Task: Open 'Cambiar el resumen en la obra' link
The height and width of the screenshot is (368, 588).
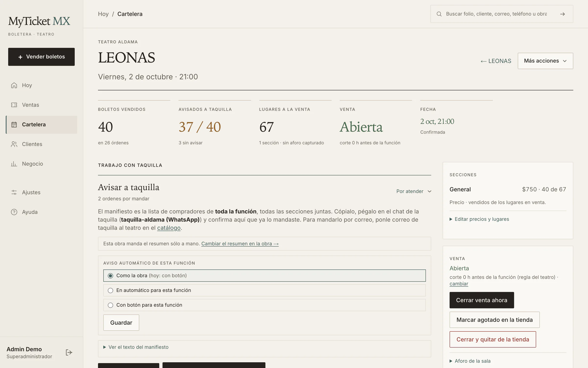Action: coord(240,244)
